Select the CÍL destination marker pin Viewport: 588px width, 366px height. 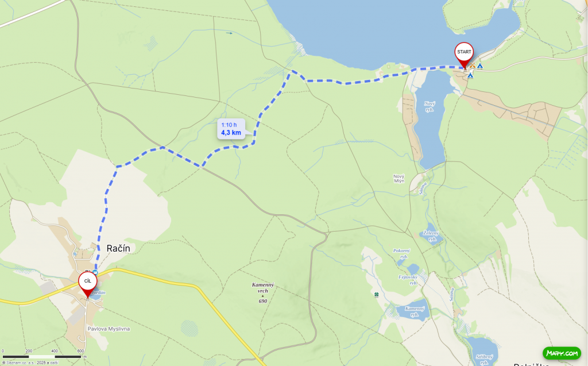pyautogui.click(x=87, y=284)
